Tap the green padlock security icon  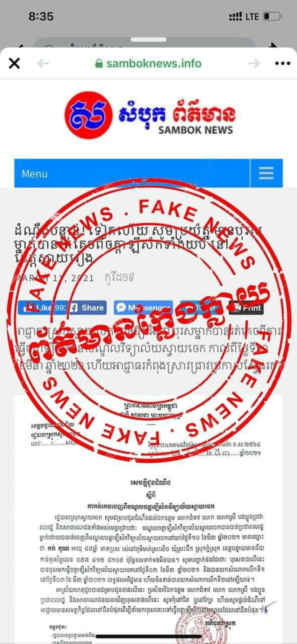tap(99, 63)
